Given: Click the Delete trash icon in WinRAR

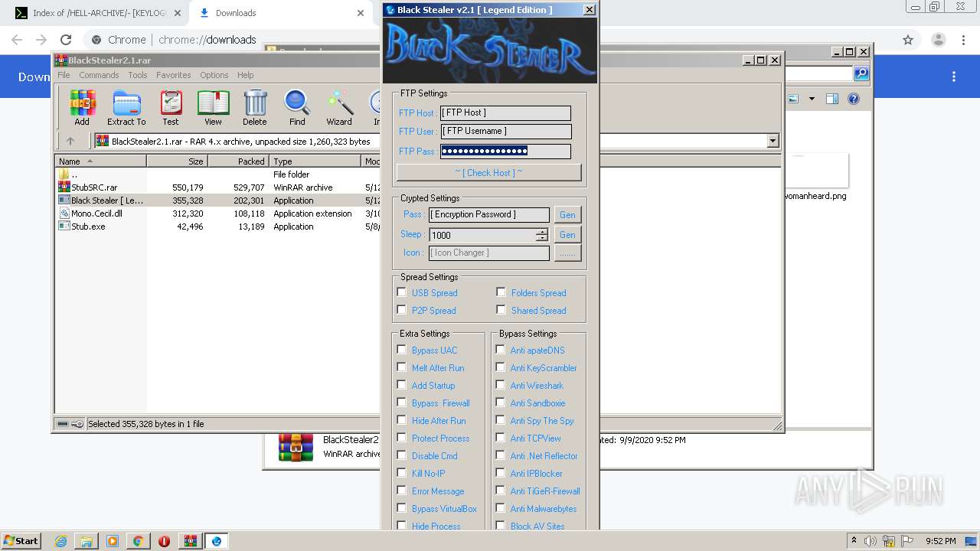Looking at the screenshot, I should [255, 107].
